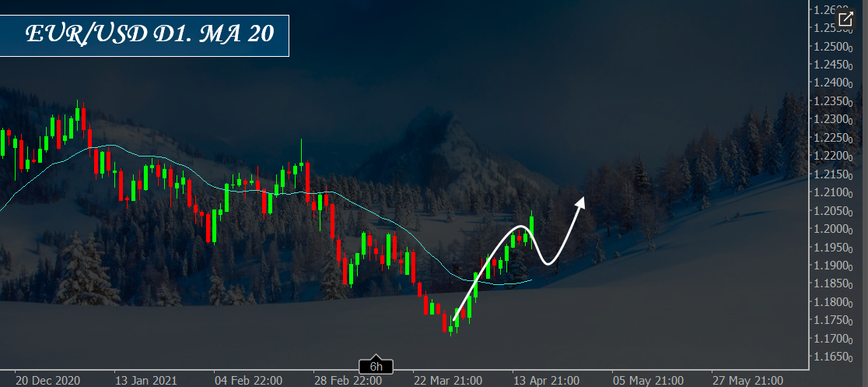Click the white forecast arrow head
Screen dimensions: 868x387
[x=579, y=202]
